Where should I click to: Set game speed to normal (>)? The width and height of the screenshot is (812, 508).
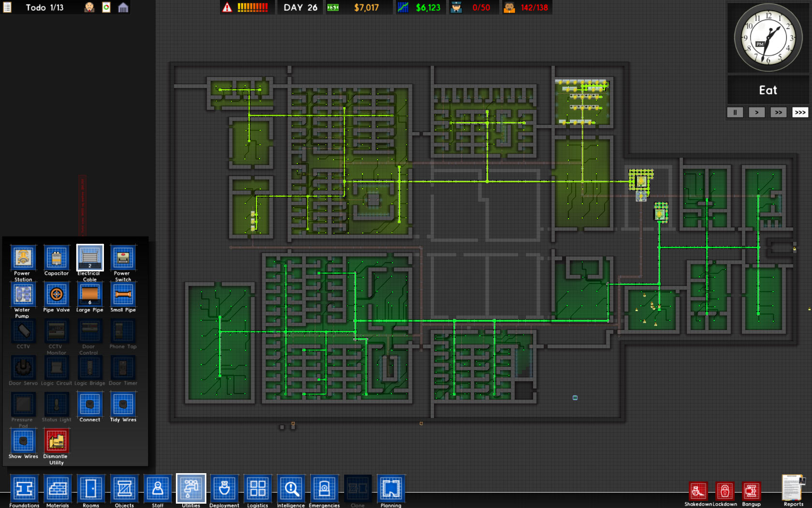click(x=757, y=112)
